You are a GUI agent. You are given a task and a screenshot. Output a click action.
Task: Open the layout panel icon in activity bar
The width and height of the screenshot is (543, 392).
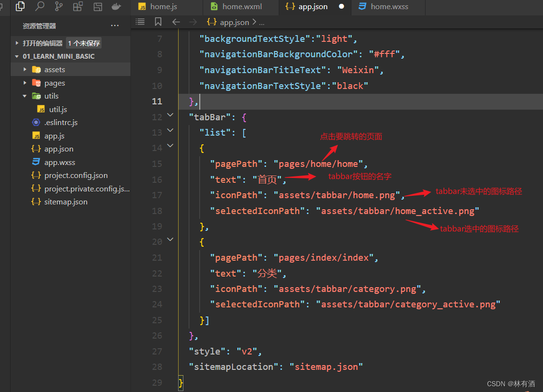[x=98, y=7]
